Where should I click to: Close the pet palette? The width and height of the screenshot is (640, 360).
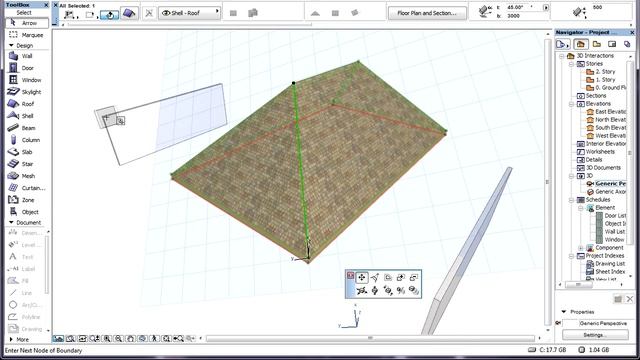[x=350, y=276]
